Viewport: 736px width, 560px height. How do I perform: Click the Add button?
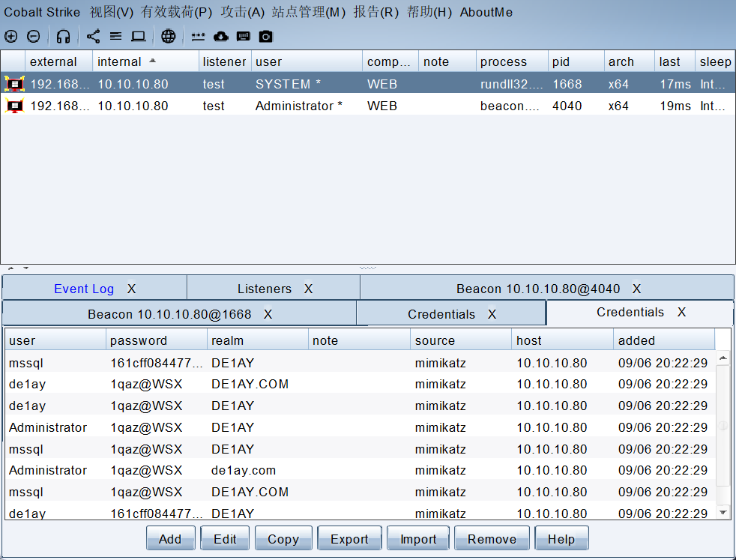(170, 538)
